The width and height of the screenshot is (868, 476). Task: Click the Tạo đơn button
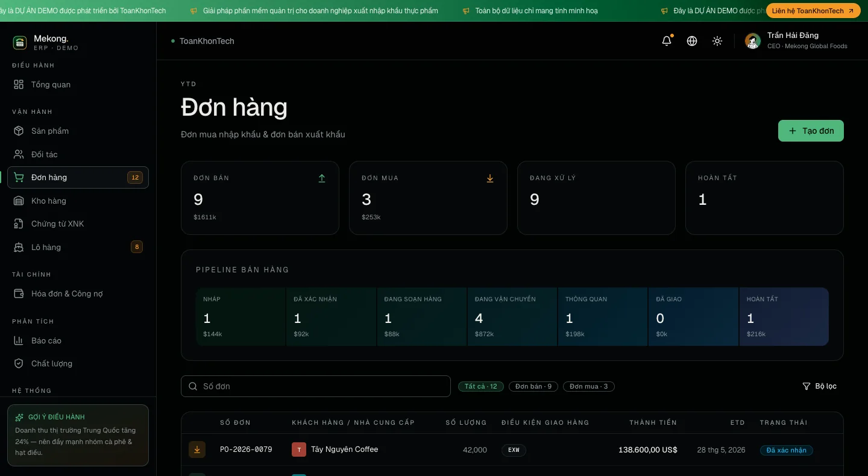pyautogui.click(x=811, y=131)
